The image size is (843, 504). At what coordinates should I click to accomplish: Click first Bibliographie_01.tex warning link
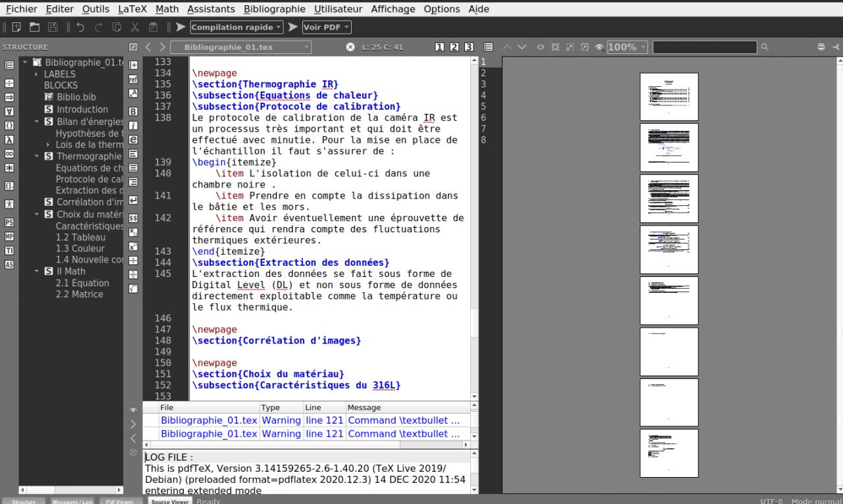[x=209, y=420]
